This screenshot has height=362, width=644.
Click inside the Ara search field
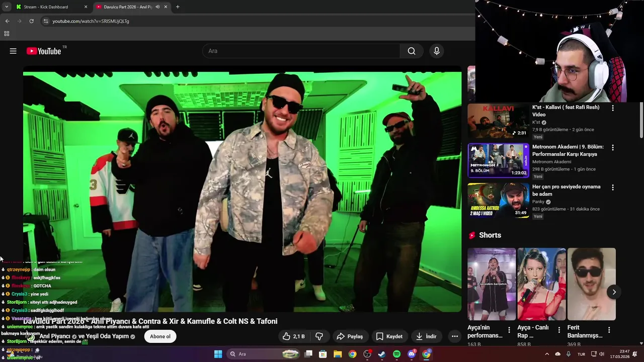(301, 51)
